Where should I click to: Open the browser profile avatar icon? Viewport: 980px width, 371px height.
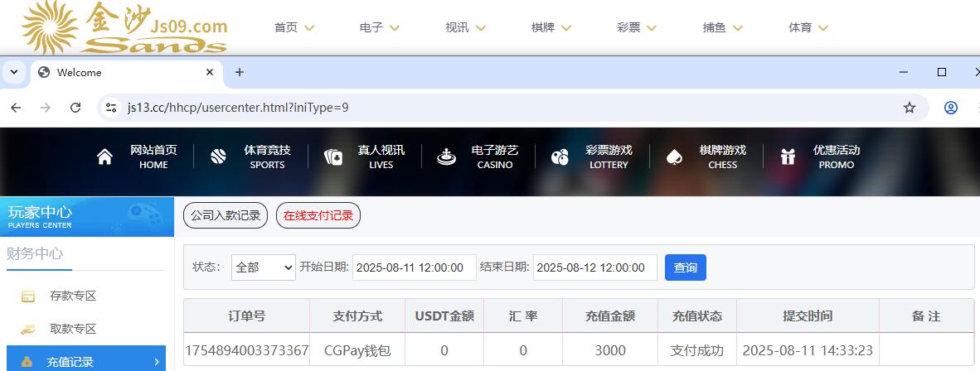coord(951,108)
